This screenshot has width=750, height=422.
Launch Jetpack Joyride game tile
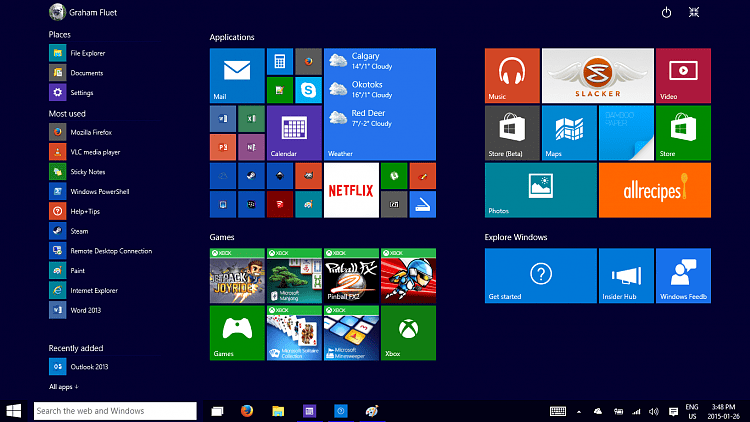237,276
